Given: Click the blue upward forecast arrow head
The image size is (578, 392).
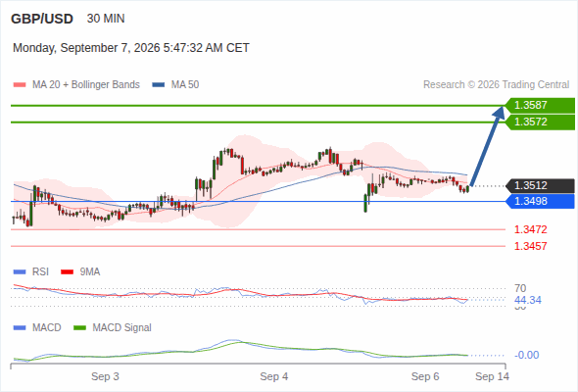Looking at the screenshot, I should click(x=500, y=112).
